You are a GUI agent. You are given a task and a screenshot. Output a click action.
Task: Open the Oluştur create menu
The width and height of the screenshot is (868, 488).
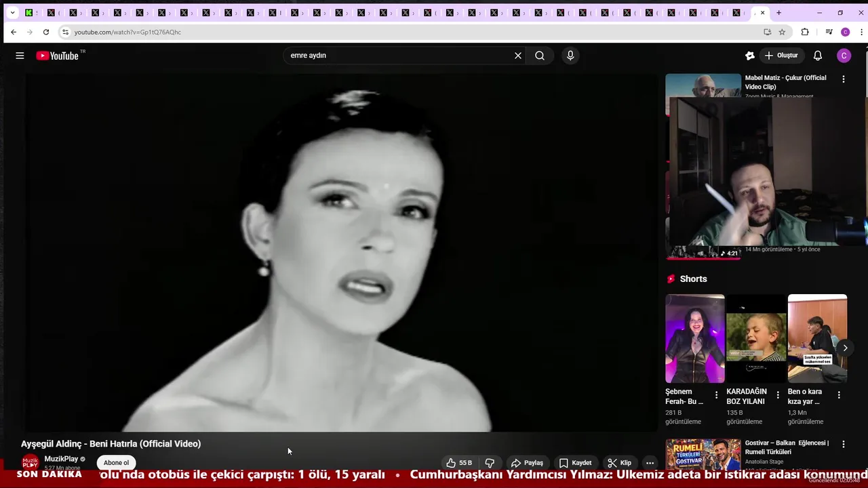point(782,56)
